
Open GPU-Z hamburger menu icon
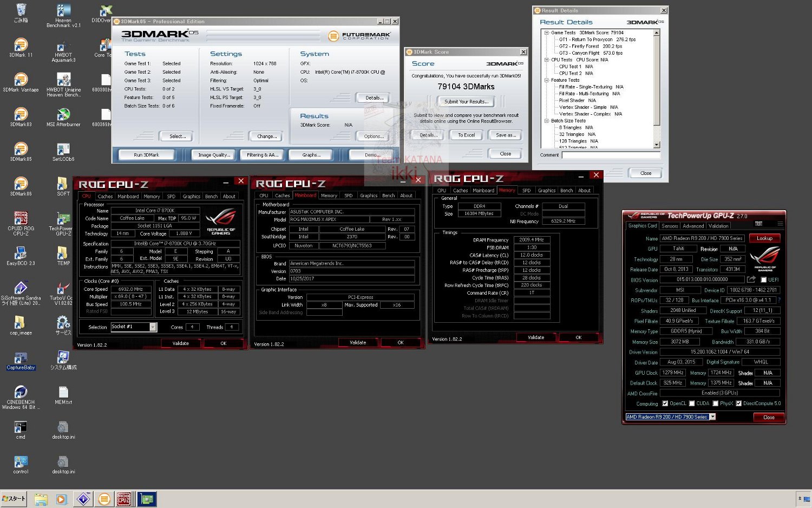click(780, 224)
